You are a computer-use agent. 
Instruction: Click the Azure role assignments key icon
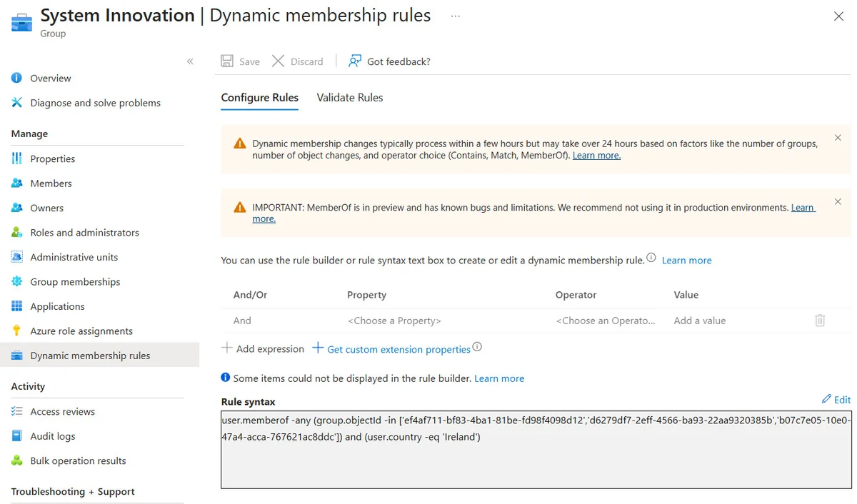16,331
